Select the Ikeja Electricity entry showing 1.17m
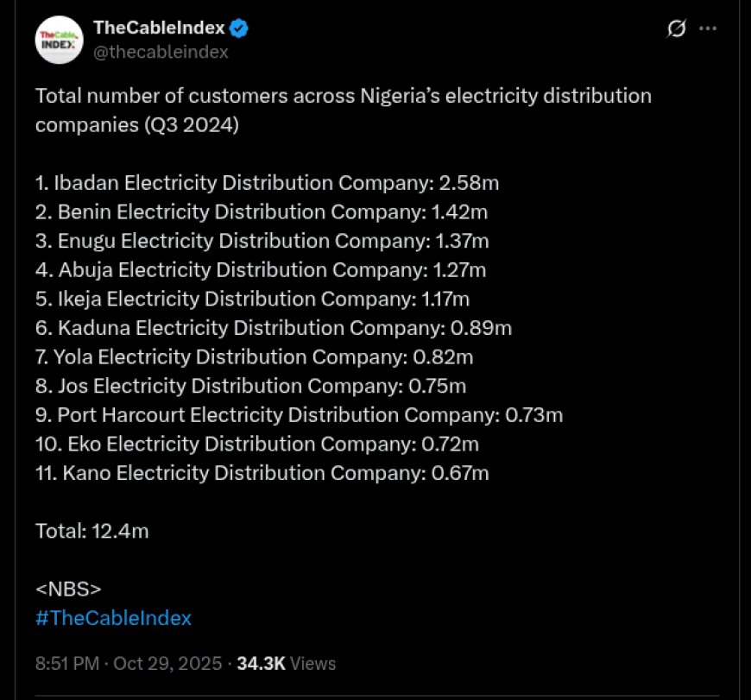Viewport: 751px width, 700px height. pyautogui.click(x=252, y=299)
